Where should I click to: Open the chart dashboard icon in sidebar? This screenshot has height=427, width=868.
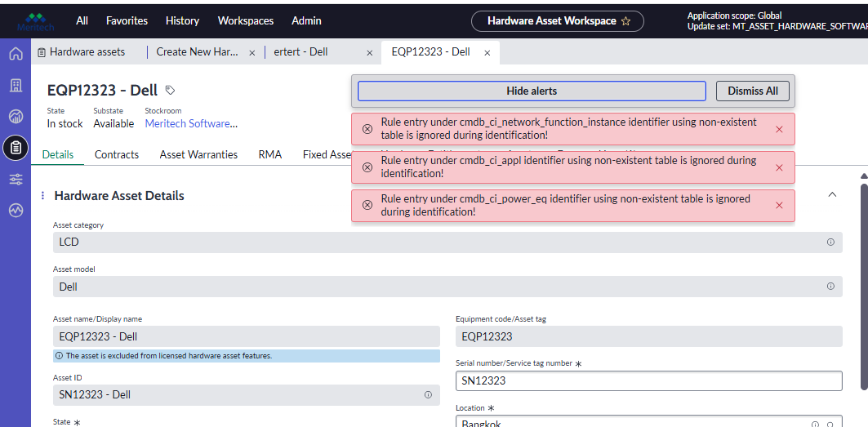[16, 116]
